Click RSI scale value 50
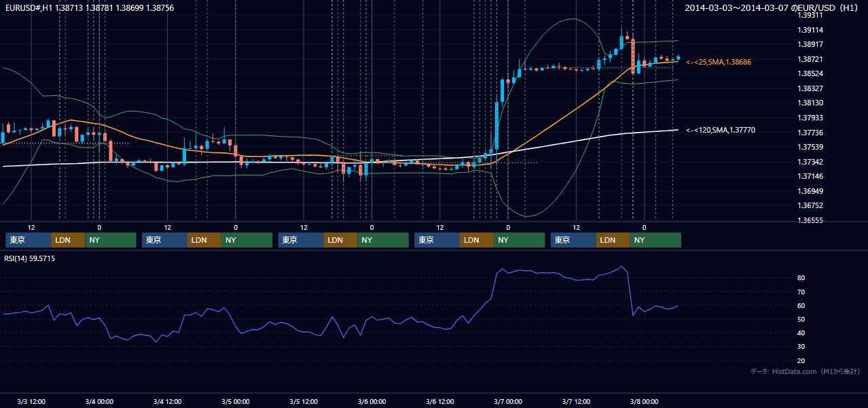 click(x=801, y=319)
